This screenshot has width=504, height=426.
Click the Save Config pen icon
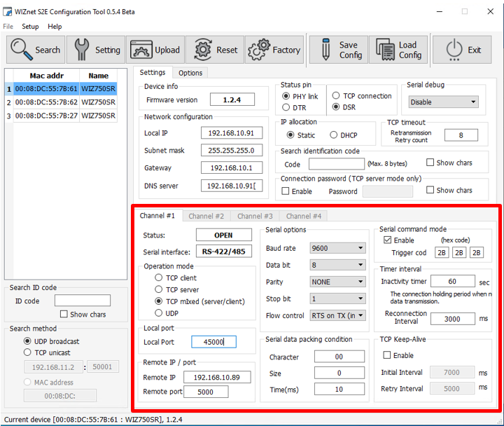(x=325, y=50)
